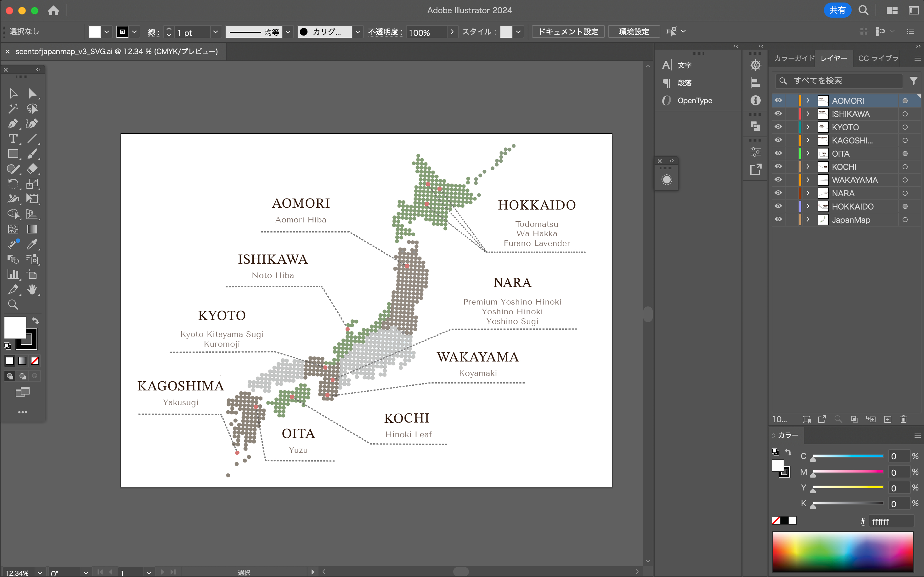
Task: Expand the HOKKAIDO layer
Action: point(808,206)
